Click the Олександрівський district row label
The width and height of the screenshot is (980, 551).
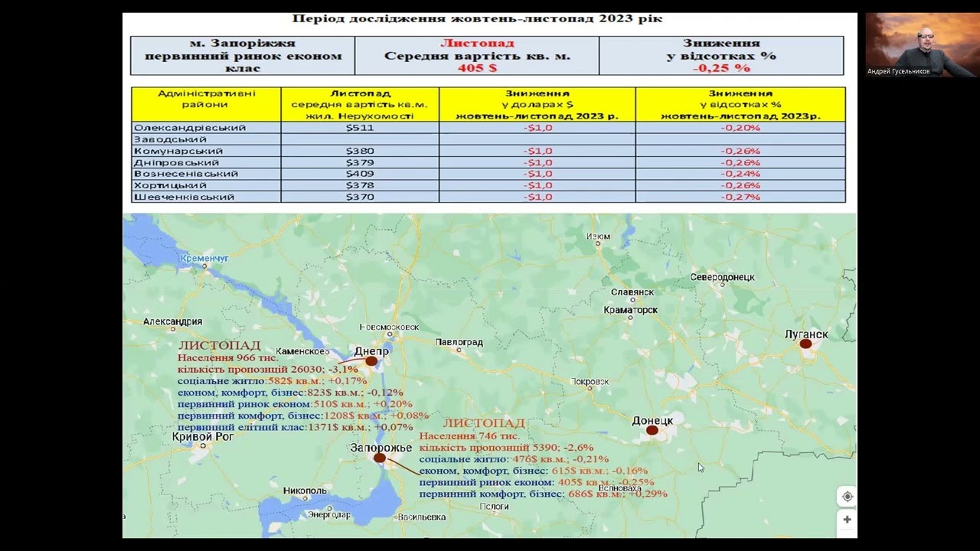[190, 128]
